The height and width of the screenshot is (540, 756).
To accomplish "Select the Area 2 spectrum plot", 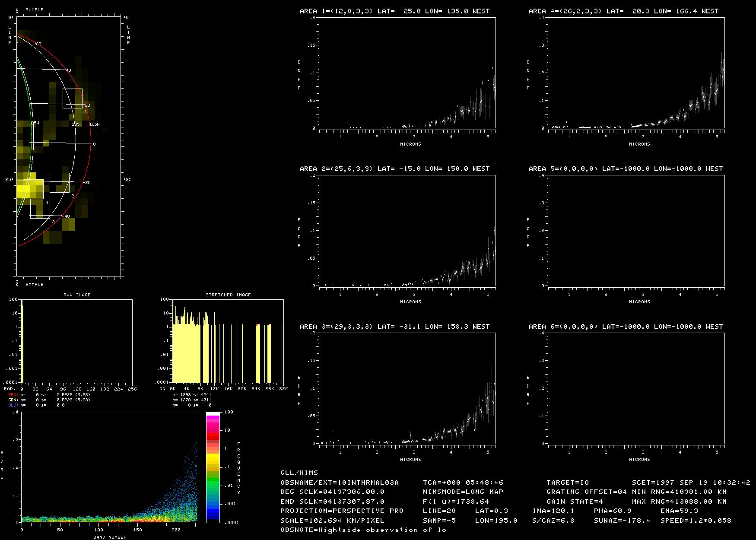I will point(407,231).
